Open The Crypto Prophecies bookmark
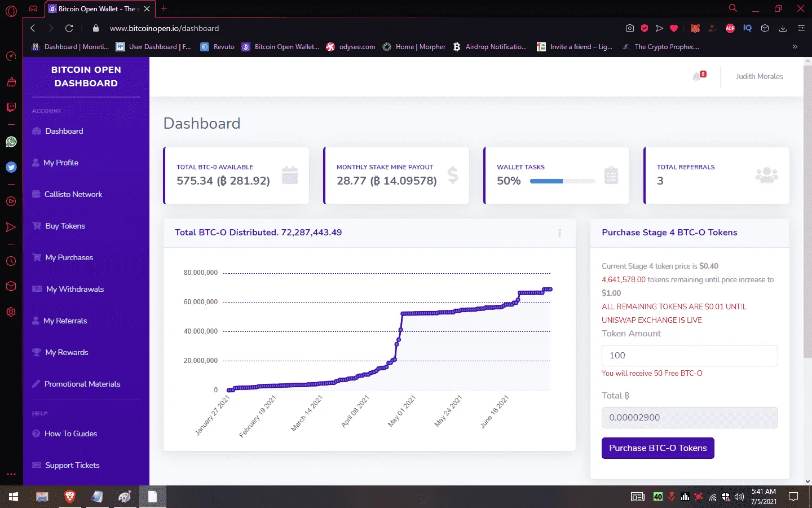 [660, 47]
